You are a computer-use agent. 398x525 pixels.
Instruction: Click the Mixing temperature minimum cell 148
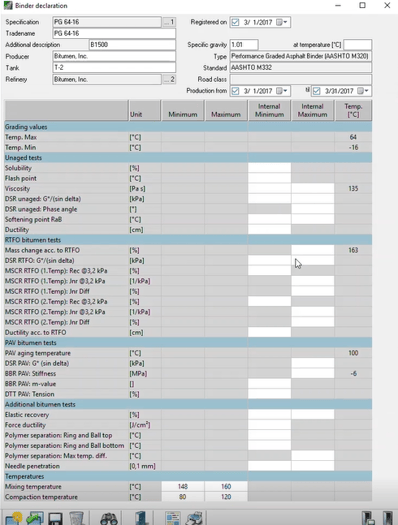[x=183, y=486]
